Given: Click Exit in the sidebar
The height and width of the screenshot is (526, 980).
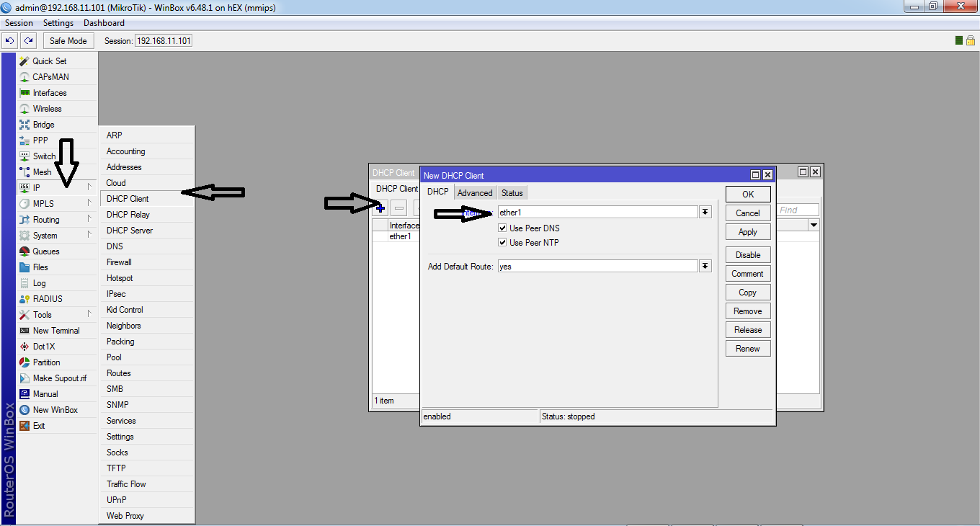Looking at the screenshot, I should (x=57, y=426).
